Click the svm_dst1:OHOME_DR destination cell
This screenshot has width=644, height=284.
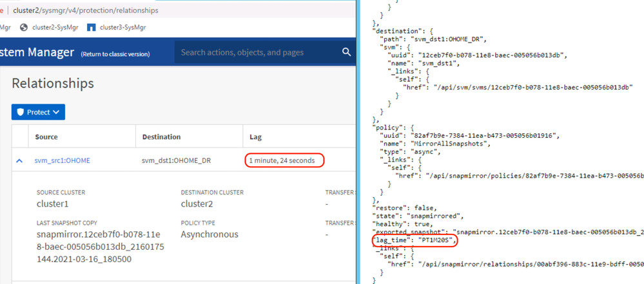point(176,160)
